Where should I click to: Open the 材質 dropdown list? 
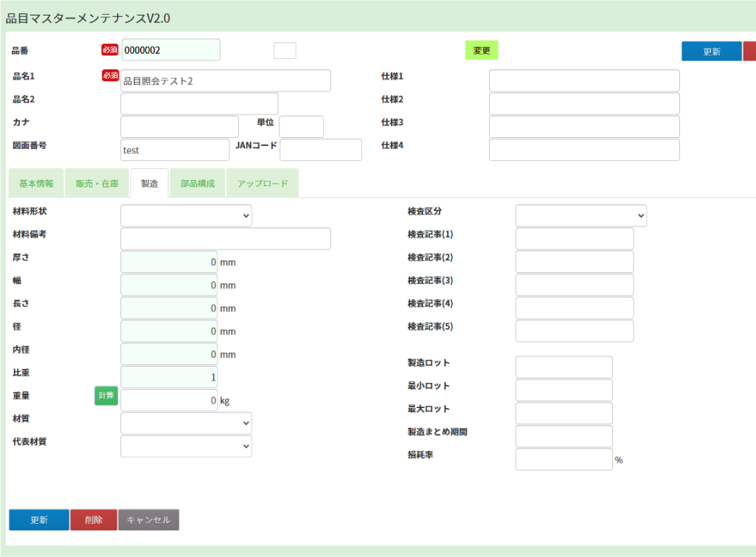tap(186, 423)
